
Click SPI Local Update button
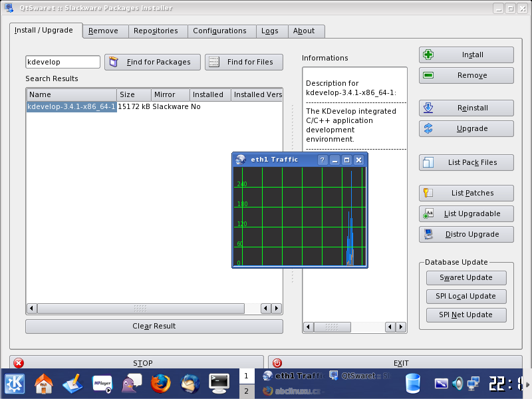pyautogui.click(x=466, y=296)
